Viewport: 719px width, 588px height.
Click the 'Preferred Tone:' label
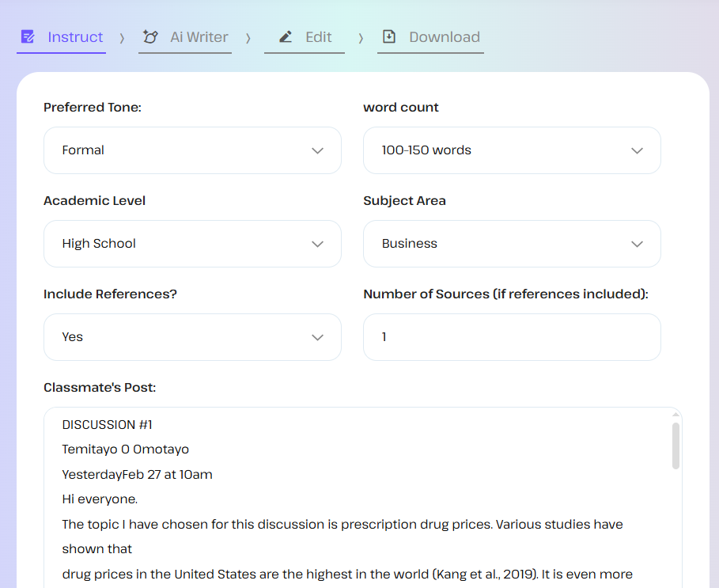pos(93,108)
